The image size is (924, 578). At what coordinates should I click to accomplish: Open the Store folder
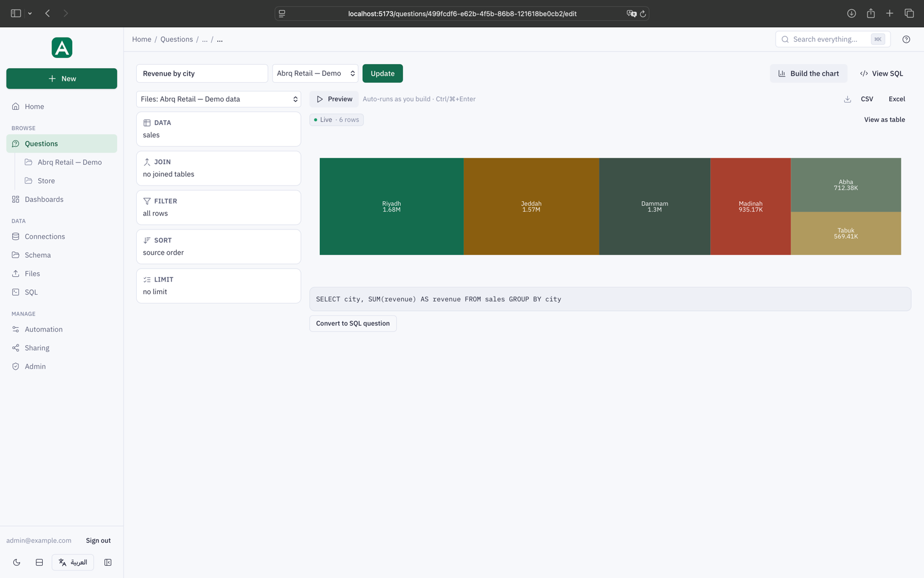(69, 180)
